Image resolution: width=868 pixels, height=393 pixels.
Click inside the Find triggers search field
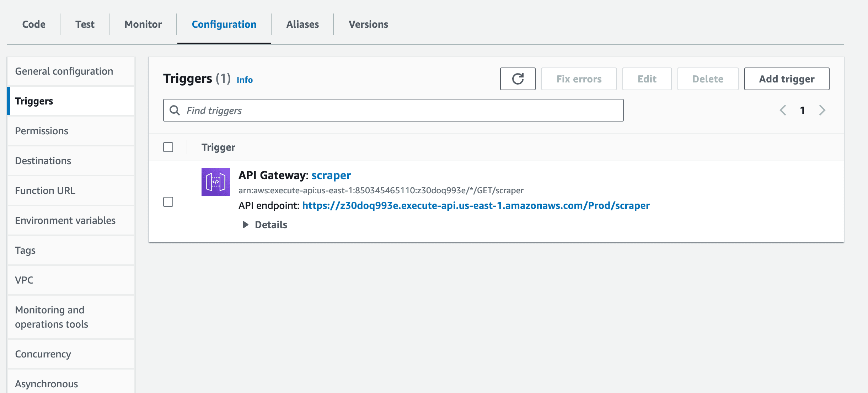pyautogui.click(x=355, y=111)
